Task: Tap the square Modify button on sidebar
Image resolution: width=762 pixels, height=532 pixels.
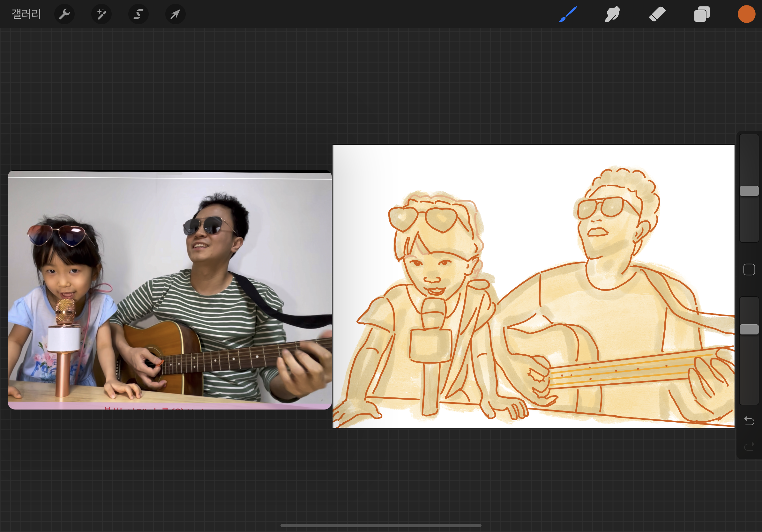Action: [x=749, y=270]
